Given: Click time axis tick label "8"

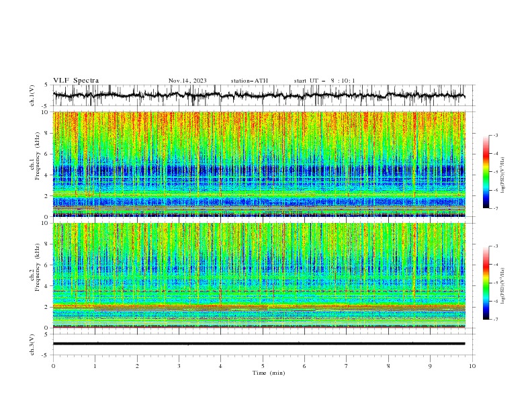Looking at the screenshot, I should pyautogui.click(x=388, y=366).
